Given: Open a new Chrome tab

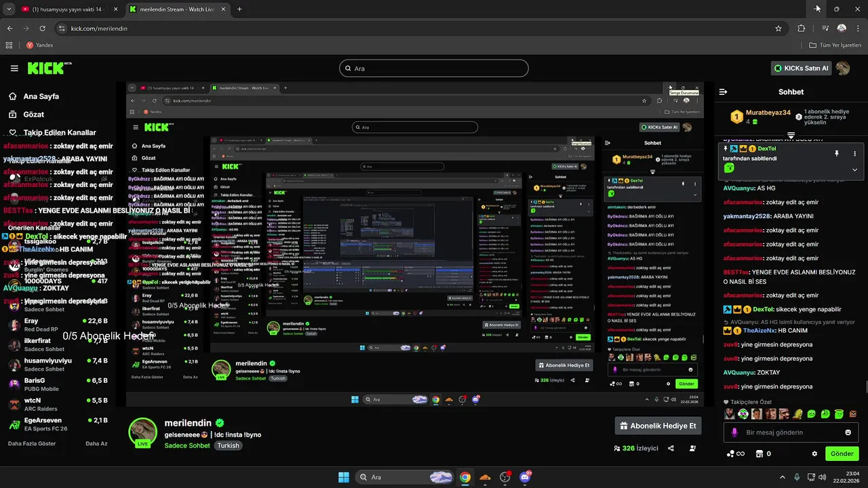Looking at the screenshot, I should click(239, 9).
